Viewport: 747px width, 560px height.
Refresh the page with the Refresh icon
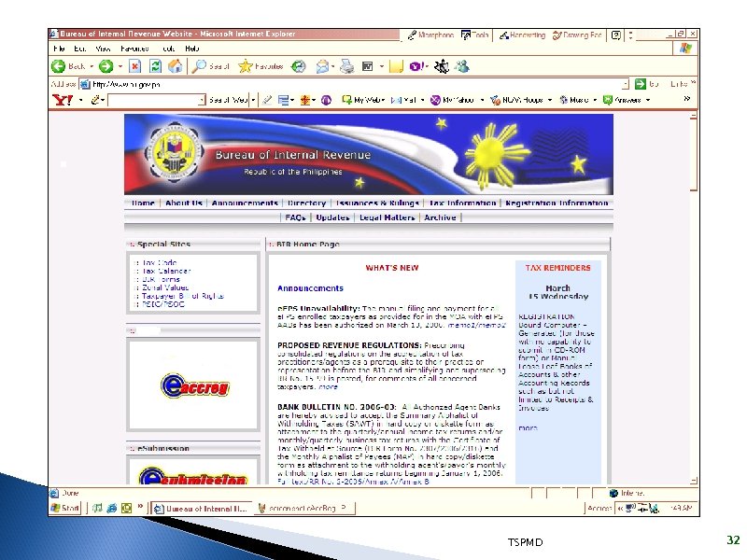[x=155, y=66]
